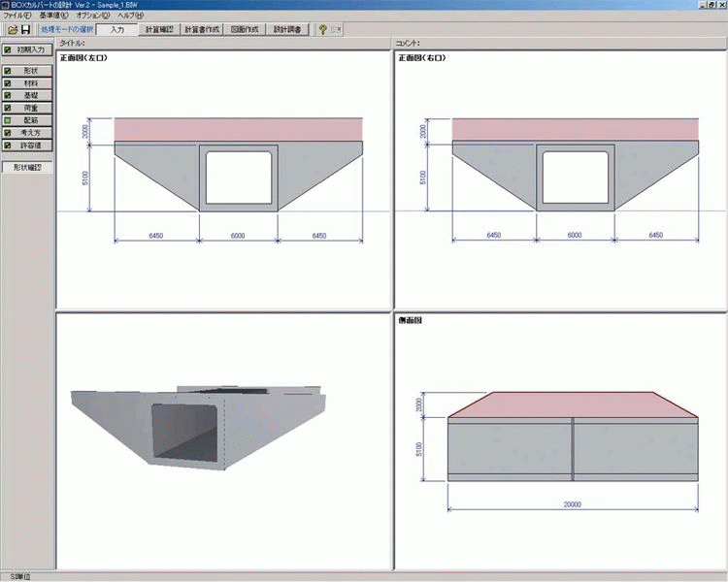Click the app icon in the title bar
Screen dimensions: 728x582
click(x=6, y=5)
